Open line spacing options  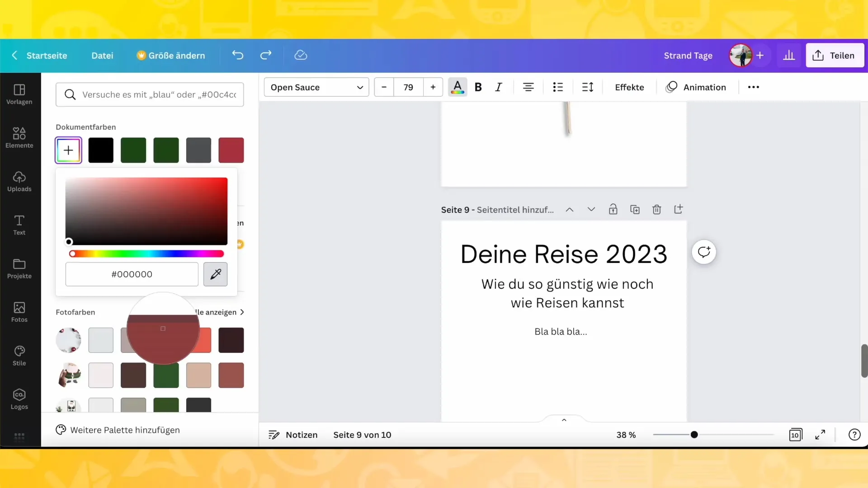click(x=587, y=87)
